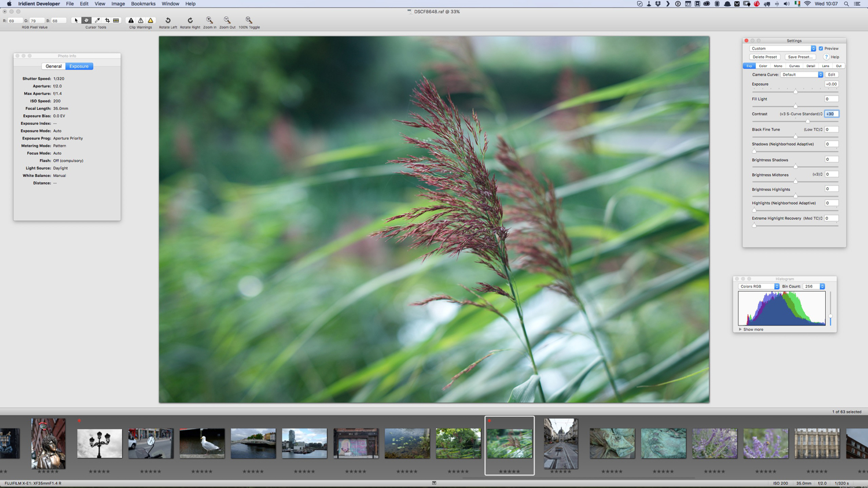This screenshot has height=488, width=868.
Task: Click the Rotate Left icon
Action: [x=168, y=20]
